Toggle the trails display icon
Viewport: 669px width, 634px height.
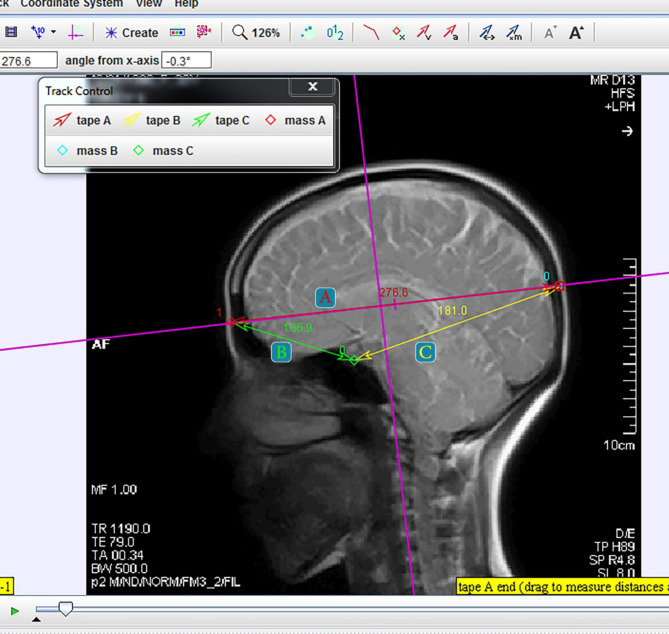308,33
